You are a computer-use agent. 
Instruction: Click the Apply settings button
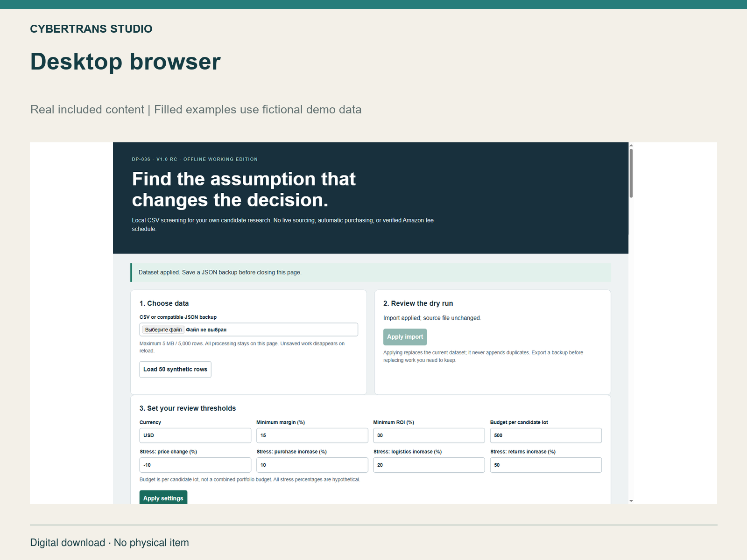tap(163, 497)
